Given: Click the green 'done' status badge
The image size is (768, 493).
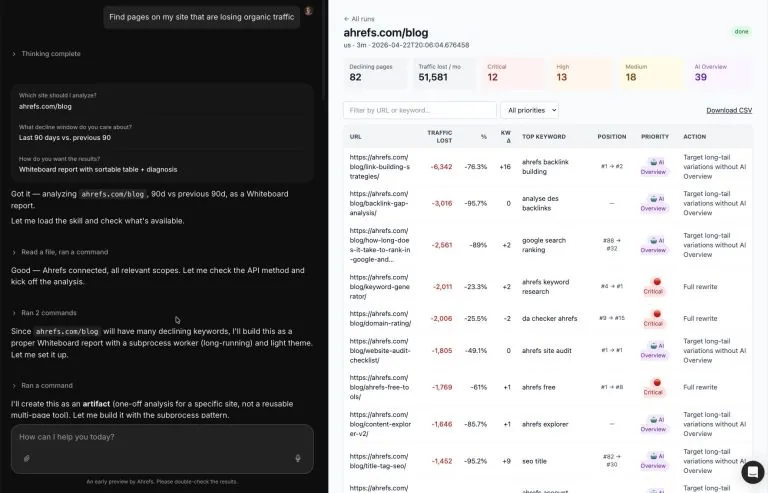Looking at the screenshot, I should tap(741, 32).
